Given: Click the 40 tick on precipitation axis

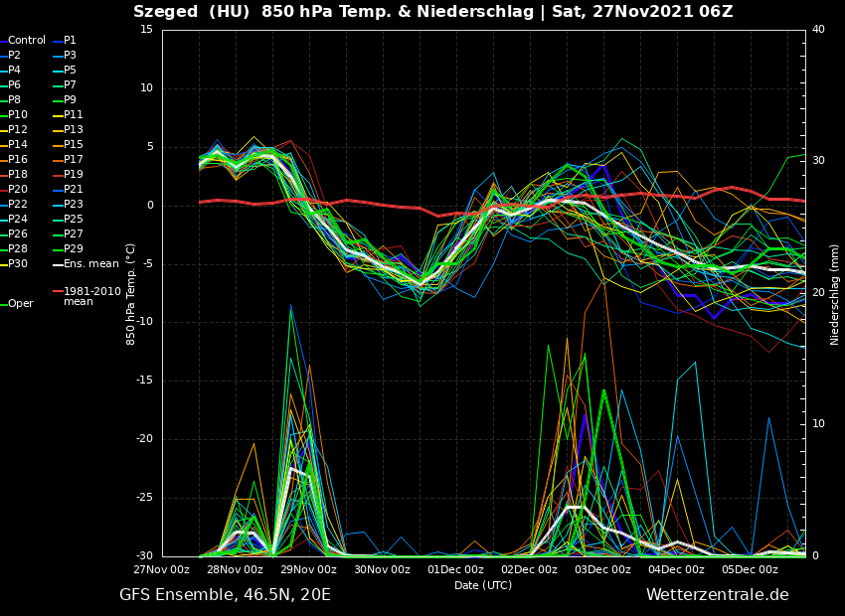Looking at the screenshot, I should [818, 30].
